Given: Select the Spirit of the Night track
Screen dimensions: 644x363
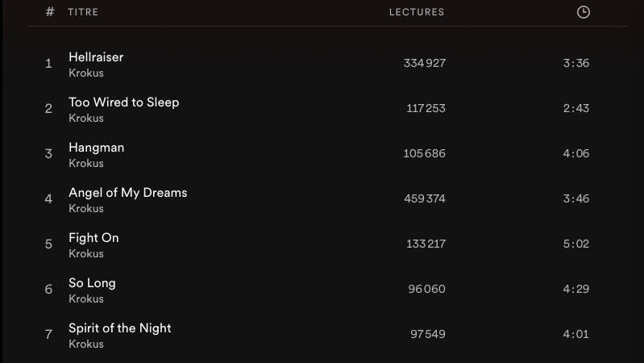Looking at the screenshot, I should click(120, 328).
